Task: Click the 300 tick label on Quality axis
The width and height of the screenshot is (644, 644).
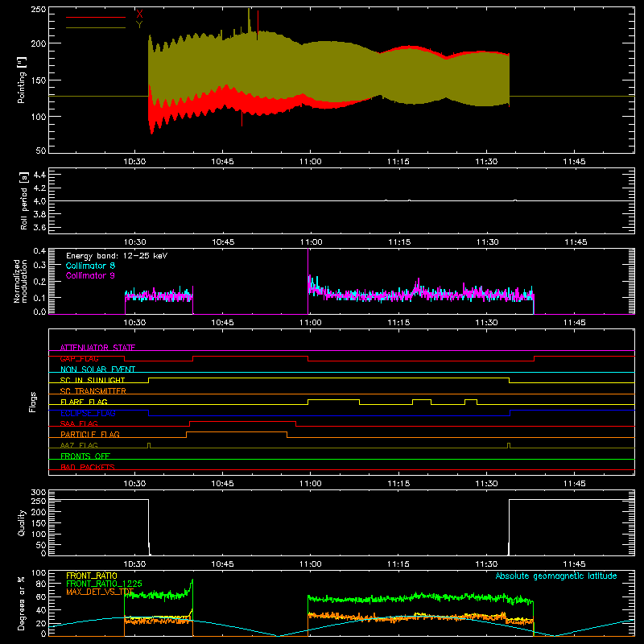Action: [39, 493]
